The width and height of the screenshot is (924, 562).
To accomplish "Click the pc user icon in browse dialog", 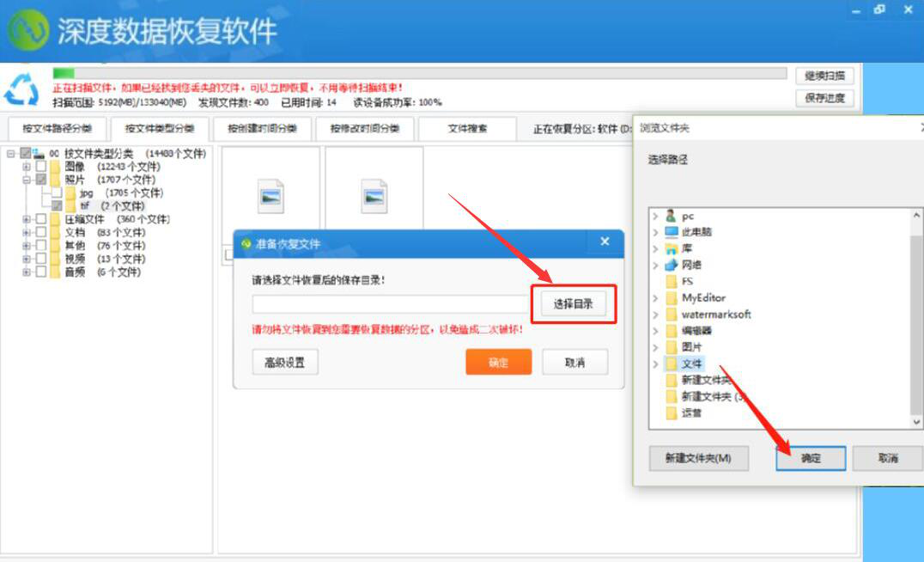I will tap(671, 216).
